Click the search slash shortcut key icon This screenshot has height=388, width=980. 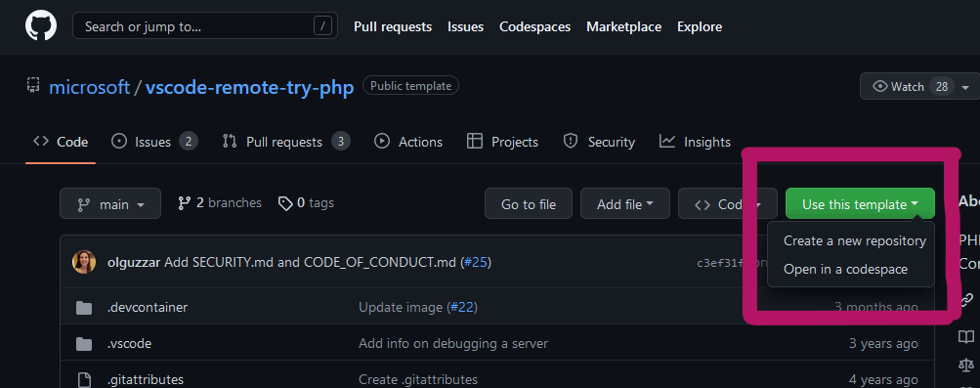tap(322, 26)
